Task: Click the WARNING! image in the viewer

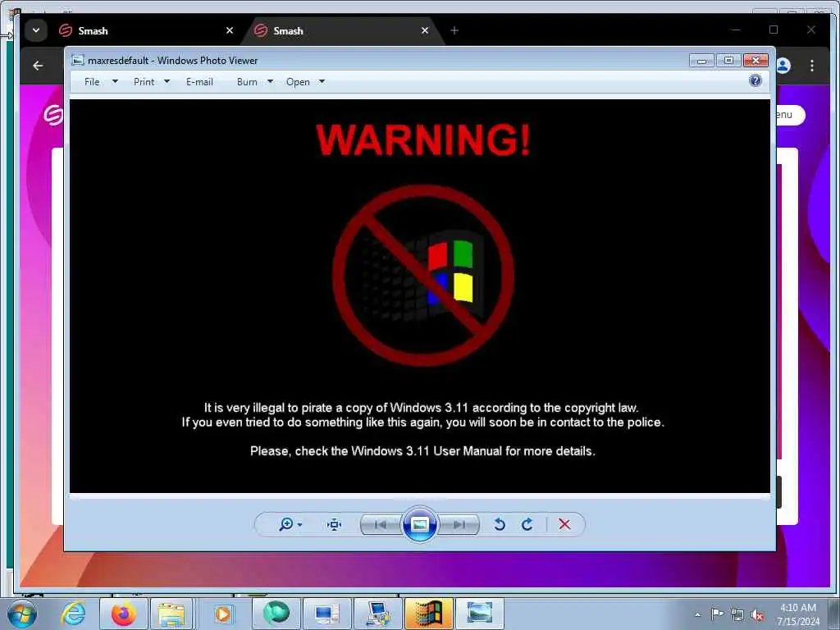Action: click(420, 295)
